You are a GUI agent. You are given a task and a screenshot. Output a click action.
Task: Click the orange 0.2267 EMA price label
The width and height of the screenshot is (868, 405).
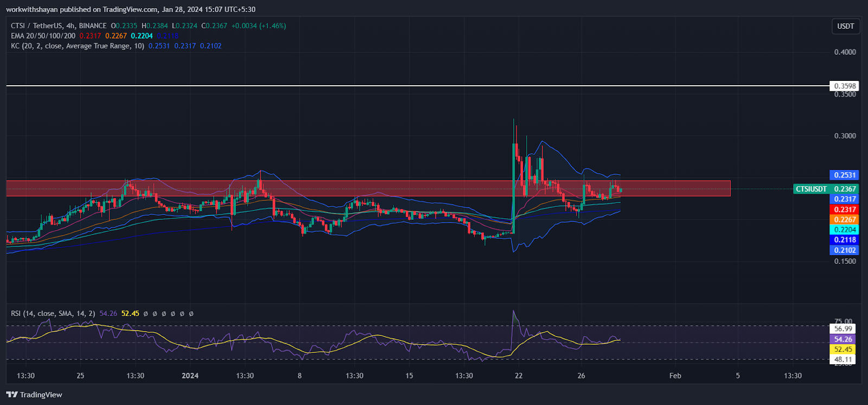845,219
